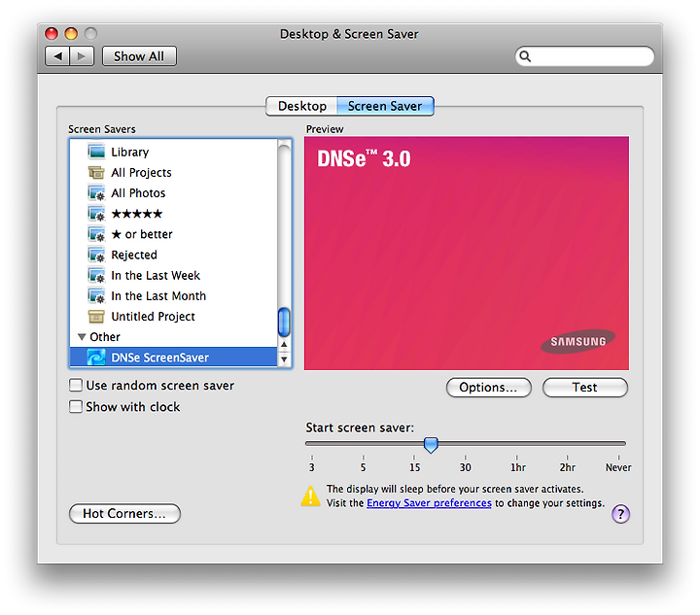Go forward with the right arrow button
Image resolution: width=700 pixels, height=615 pixels.
point(82,56)
